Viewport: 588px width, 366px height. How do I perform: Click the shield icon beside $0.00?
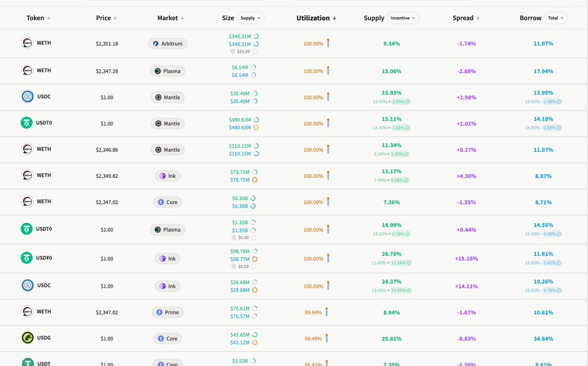click(x=234, y=238)
